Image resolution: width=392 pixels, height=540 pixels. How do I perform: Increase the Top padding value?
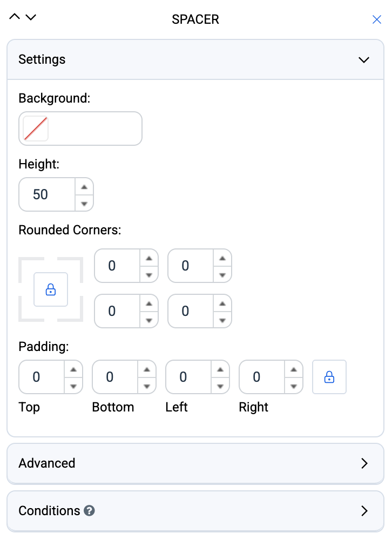[x=73, y=369]
